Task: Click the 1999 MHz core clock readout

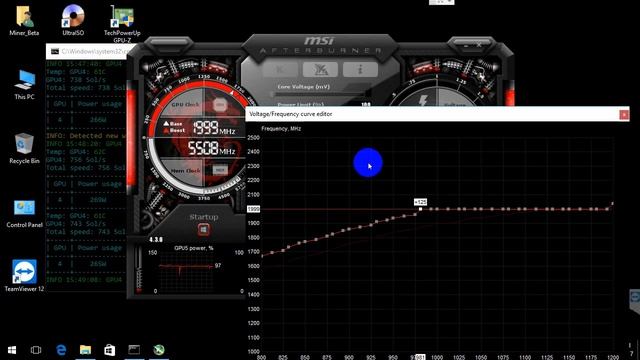Action: [x=213, y=128]
